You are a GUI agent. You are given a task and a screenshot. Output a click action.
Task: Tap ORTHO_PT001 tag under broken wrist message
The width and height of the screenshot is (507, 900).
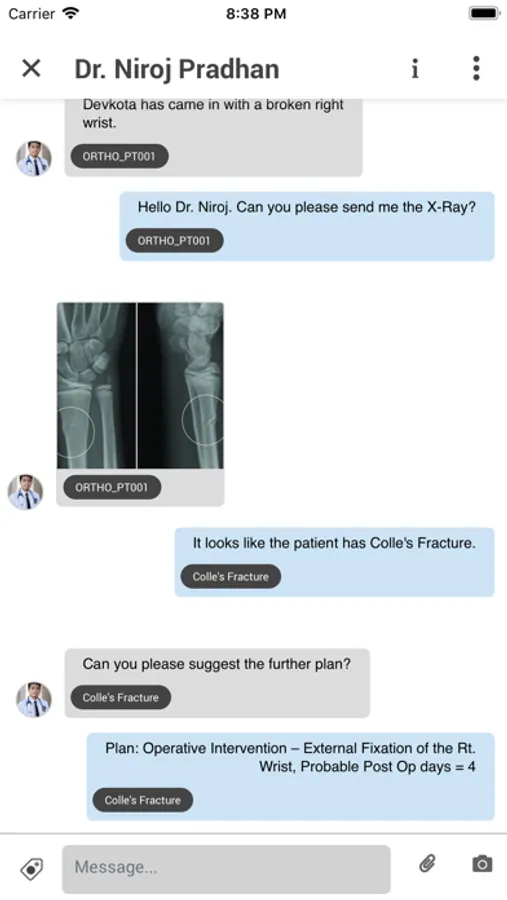[x=119, y=156]
